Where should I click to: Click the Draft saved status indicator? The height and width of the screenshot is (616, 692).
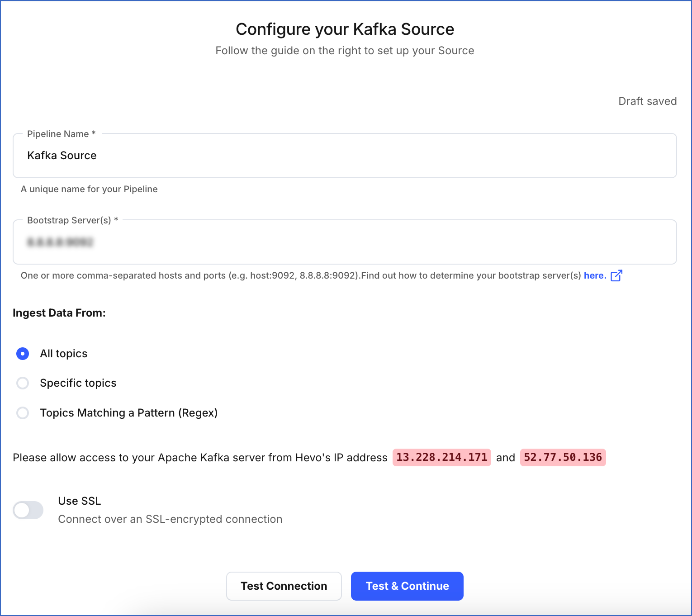[x=647, y=101]
